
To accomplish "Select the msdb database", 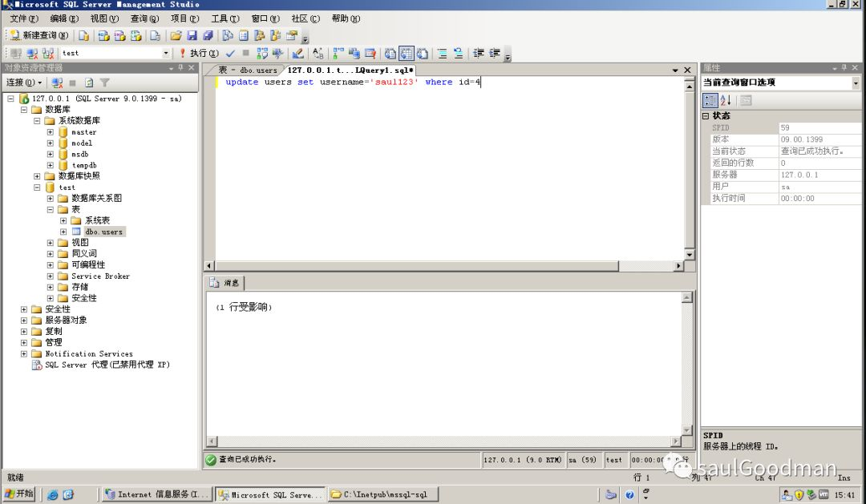I will 80,154.
